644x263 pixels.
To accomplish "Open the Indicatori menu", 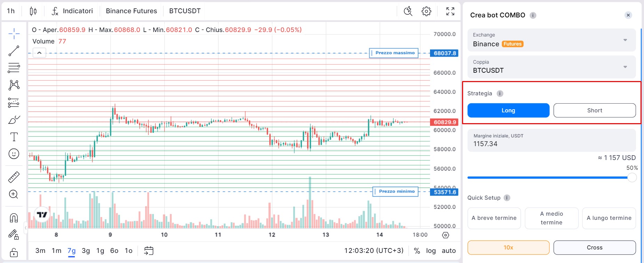I will coord(72,11).
